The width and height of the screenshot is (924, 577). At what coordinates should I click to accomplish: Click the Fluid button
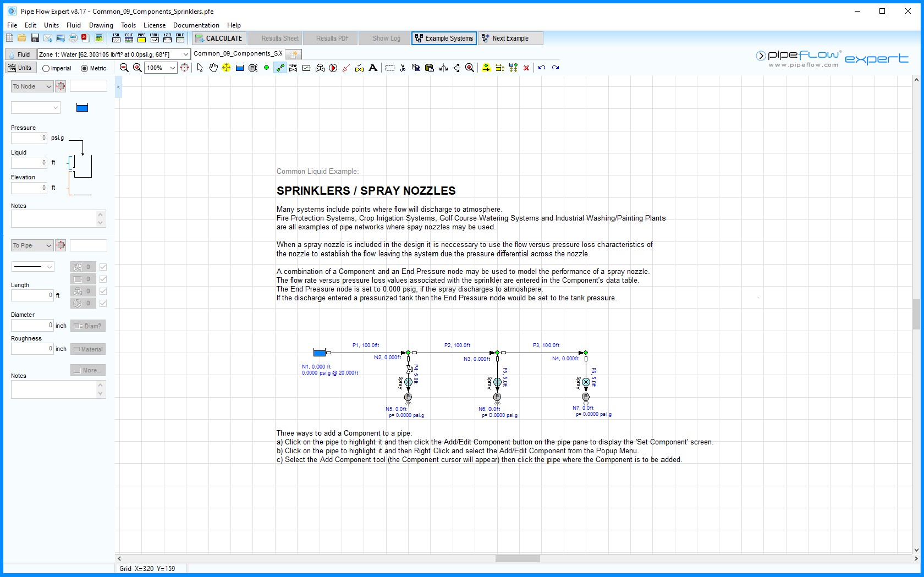coord(20,54)
